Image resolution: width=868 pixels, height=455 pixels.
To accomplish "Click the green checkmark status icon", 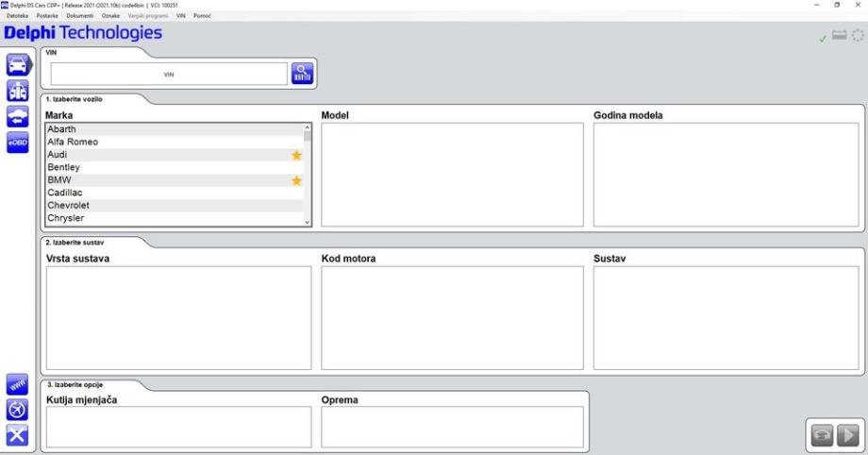I will point(823,39).
